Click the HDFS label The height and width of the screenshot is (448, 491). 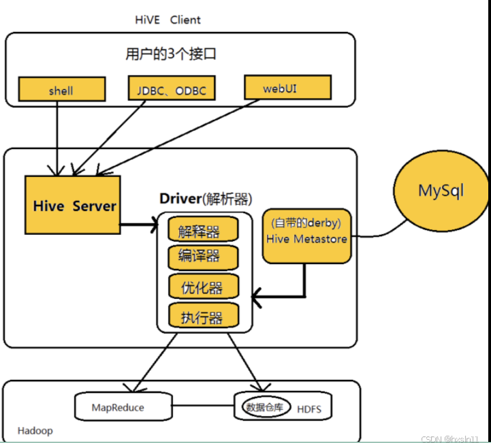(309, 409)
